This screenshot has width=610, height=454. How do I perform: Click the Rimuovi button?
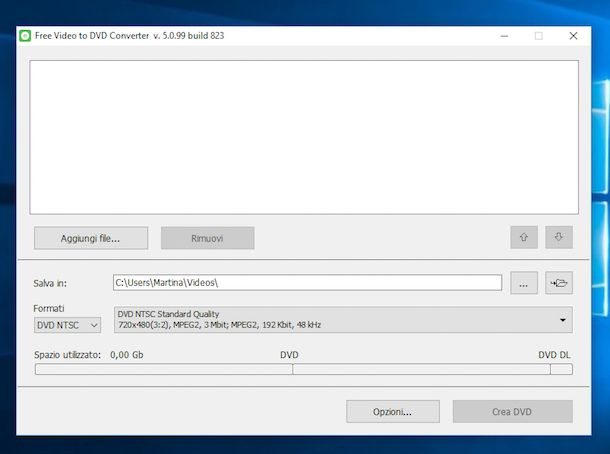coord(208,238)
